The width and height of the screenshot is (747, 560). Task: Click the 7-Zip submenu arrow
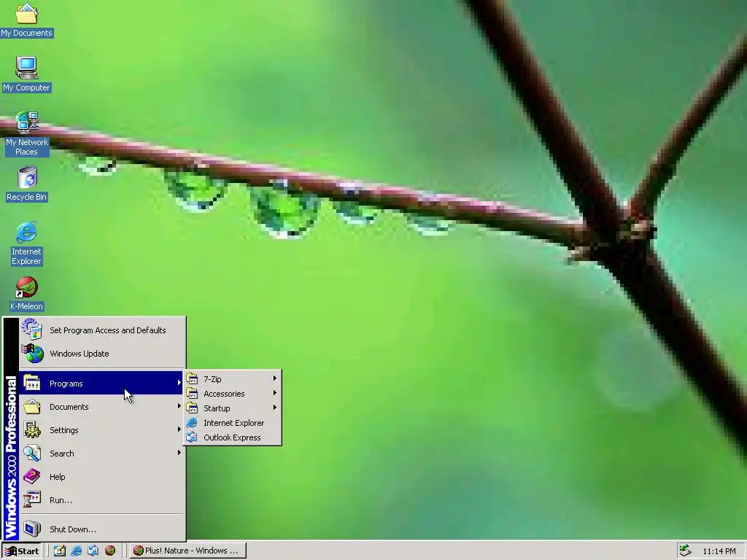(x=274, y=378)
